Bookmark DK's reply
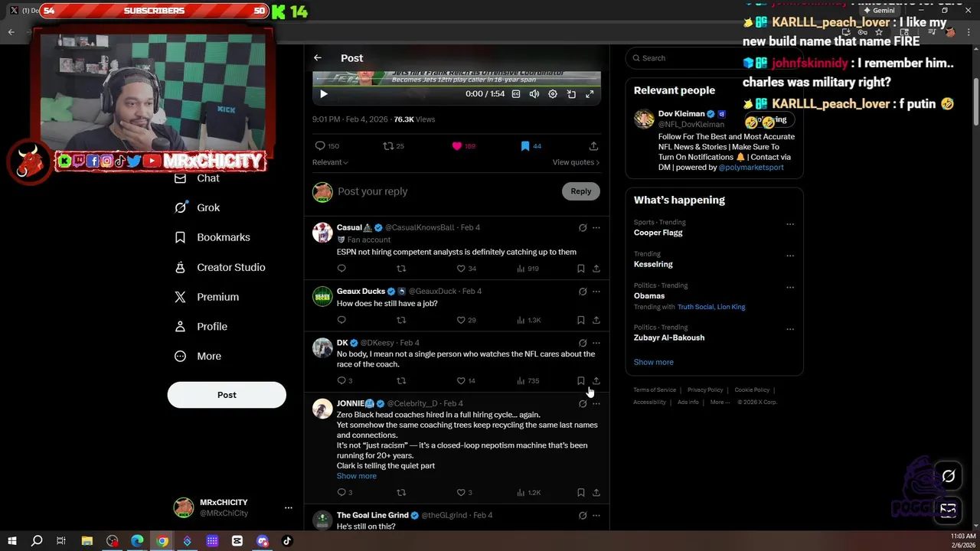 coord(581,381)
